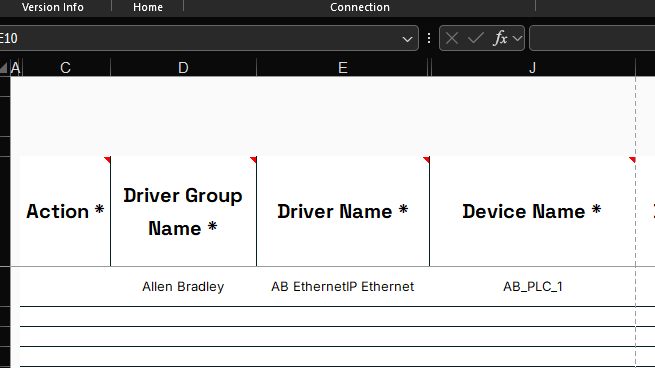The image size is (655, 368).
Task: Select the AB EthernetIP Ethernet cell
Action: [343, 287]
